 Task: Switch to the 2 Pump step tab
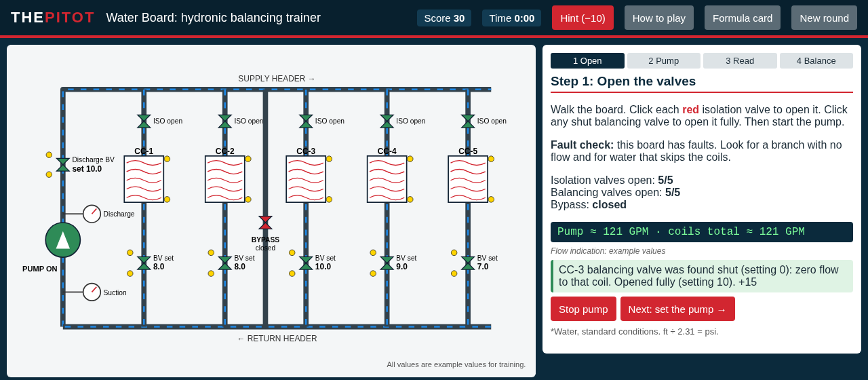point(664,60)
